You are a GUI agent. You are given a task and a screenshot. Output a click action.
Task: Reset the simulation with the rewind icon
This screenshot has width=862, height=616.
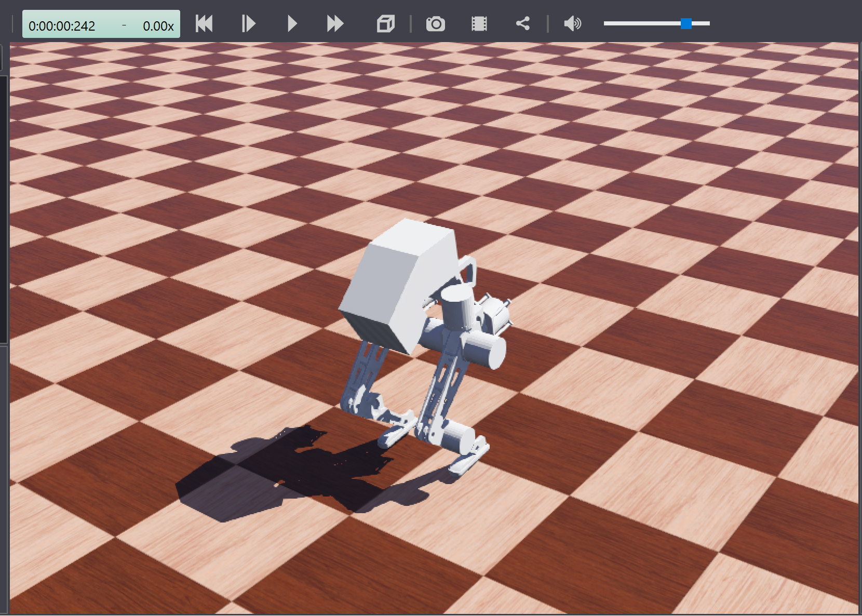[x=204, y=24]
